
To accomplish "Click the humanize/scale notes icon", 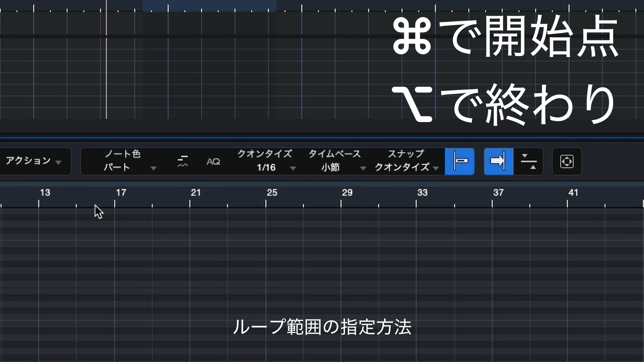I will click(182, 161).
